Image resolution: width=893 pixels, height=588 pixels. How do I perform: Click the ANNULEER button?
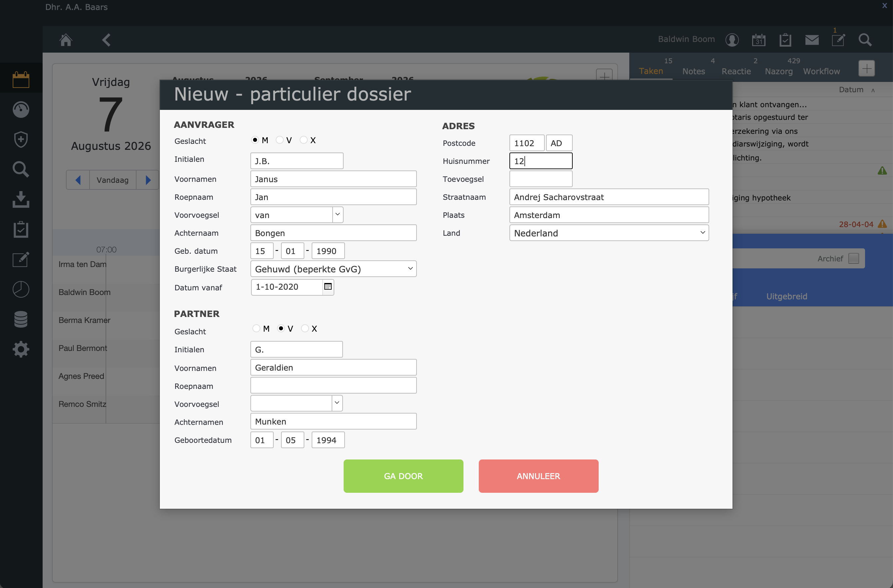click(x=538, y=476)
